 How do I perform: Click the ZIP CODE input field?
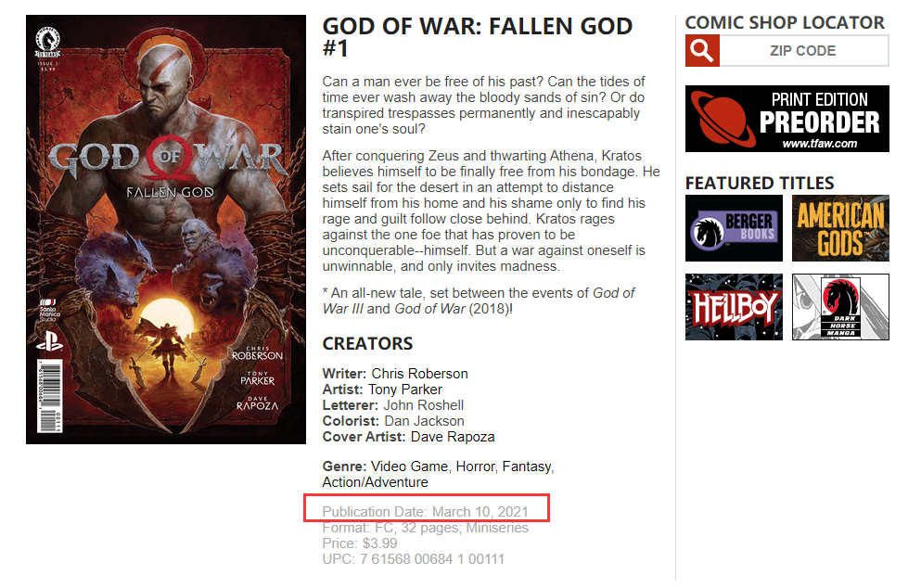[803, 50]
